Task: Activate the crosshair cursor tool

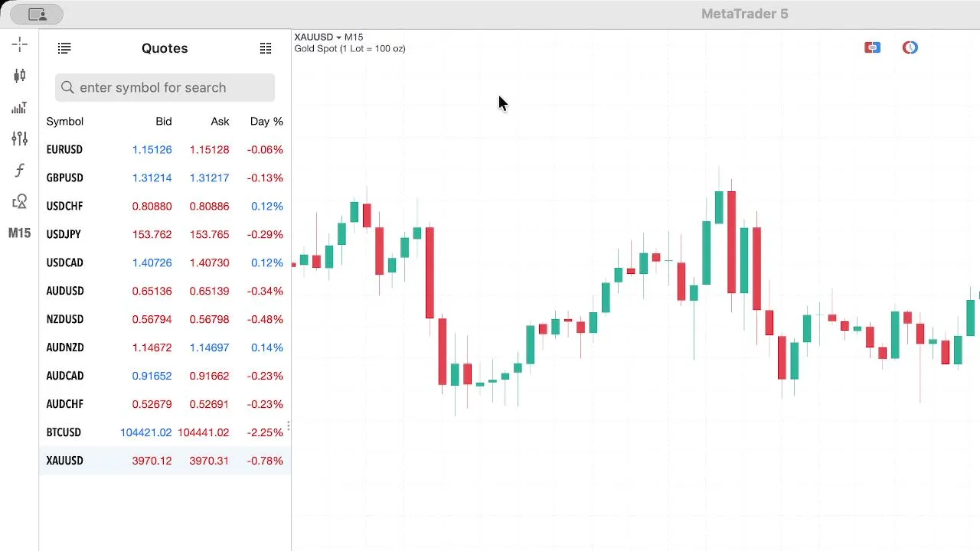Action: tap(20, 44)
